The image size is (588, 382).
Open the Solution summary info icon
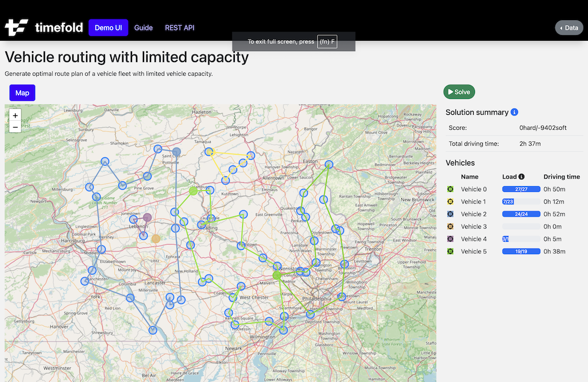click(x=514, y=112)
